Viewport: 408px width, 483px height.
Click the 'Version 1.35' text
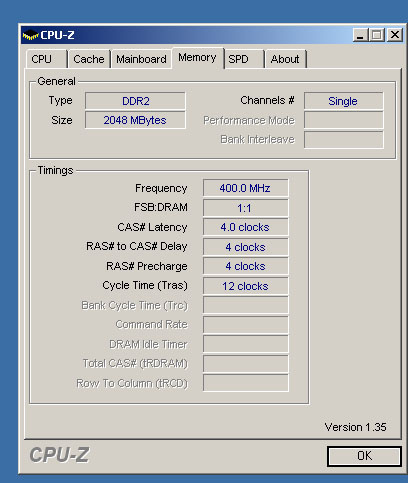(355, 427)
